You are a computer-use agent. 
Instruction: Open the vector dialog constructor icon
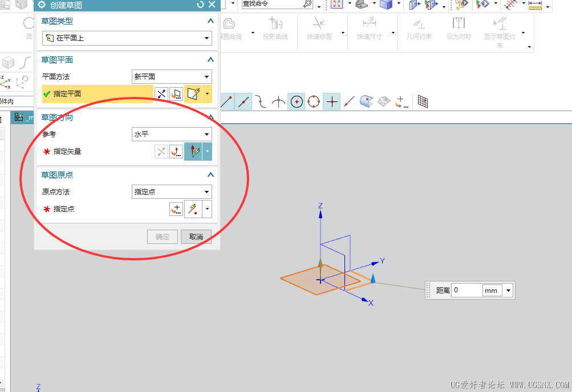pos(176,152)
